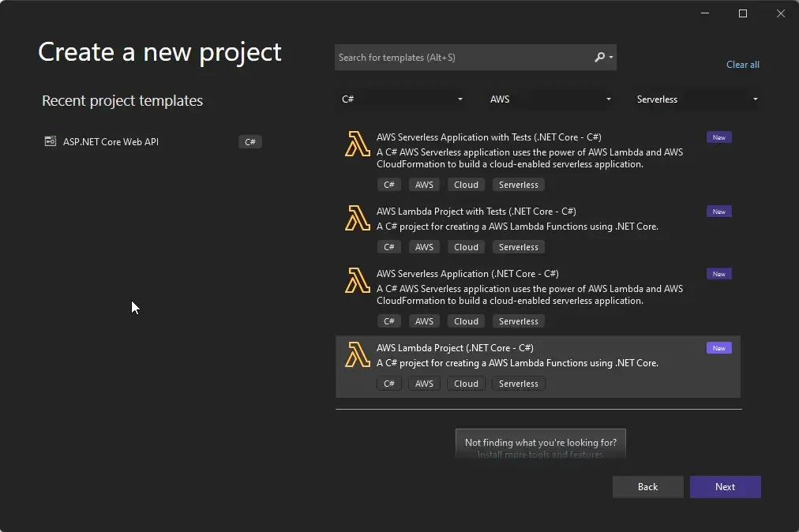Click the Clear all filters link

(x=742, y=65)
